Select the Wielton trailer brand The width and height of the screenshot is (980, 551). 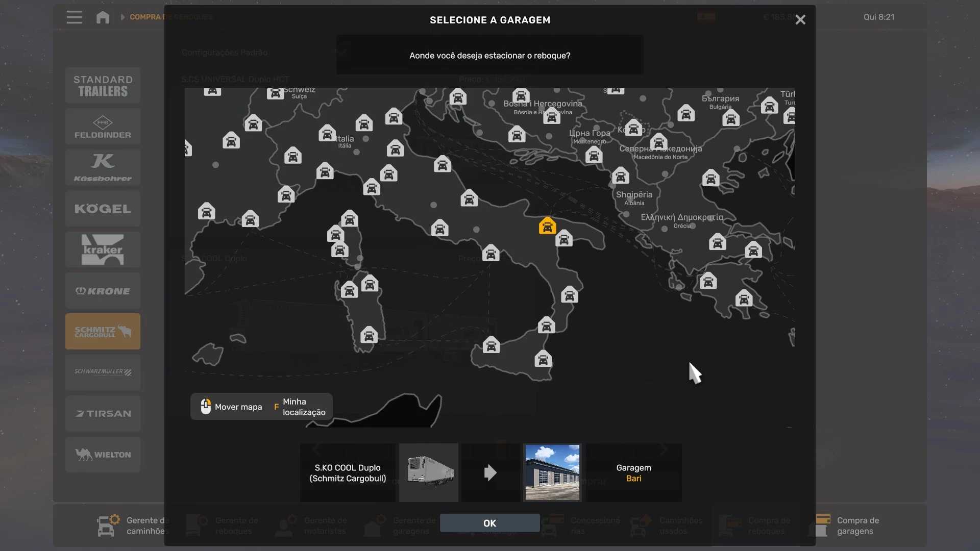click(103, 455)
